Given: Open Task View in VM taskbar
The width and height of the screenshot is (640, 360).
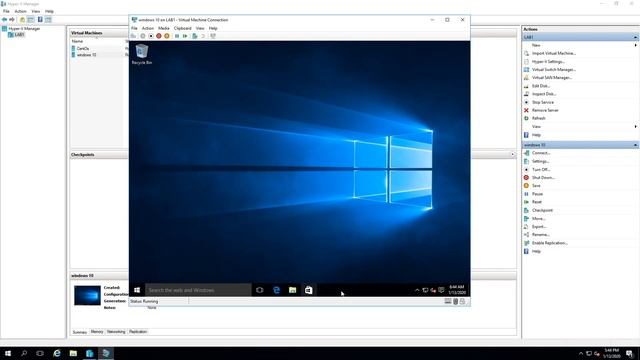Looking at the screenshot, I should tap(260, 290).
